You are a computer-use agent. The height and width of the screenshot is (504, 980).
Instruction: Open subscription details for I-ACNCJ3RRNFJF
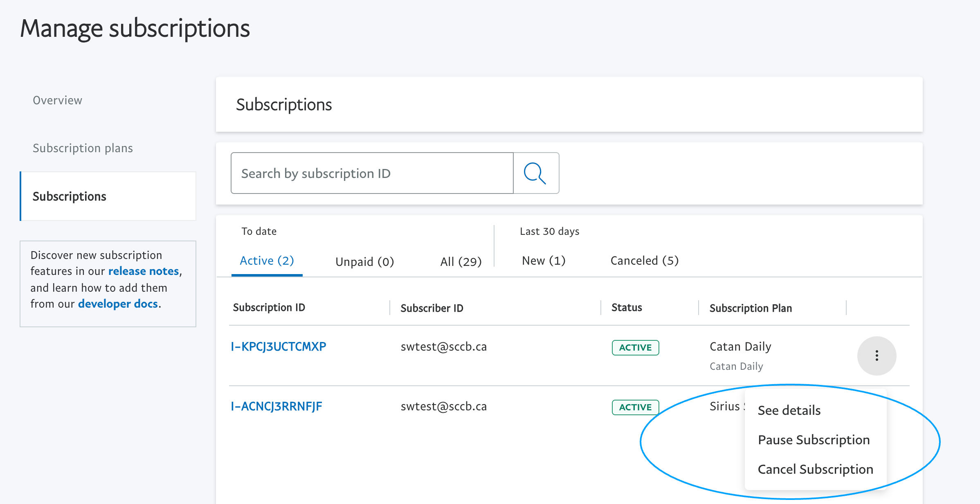click(276, 406)
